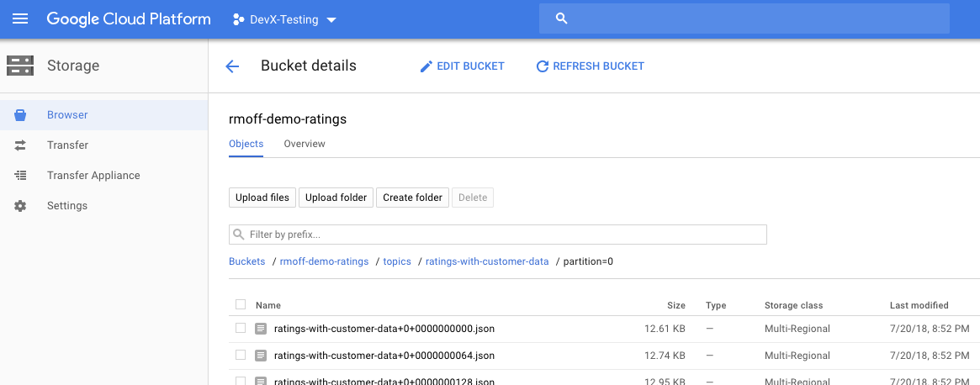Select Browser in the sidebar
The width and height of the screenshot is (980, 385).
pyautogui.click(x=103, y=115)
